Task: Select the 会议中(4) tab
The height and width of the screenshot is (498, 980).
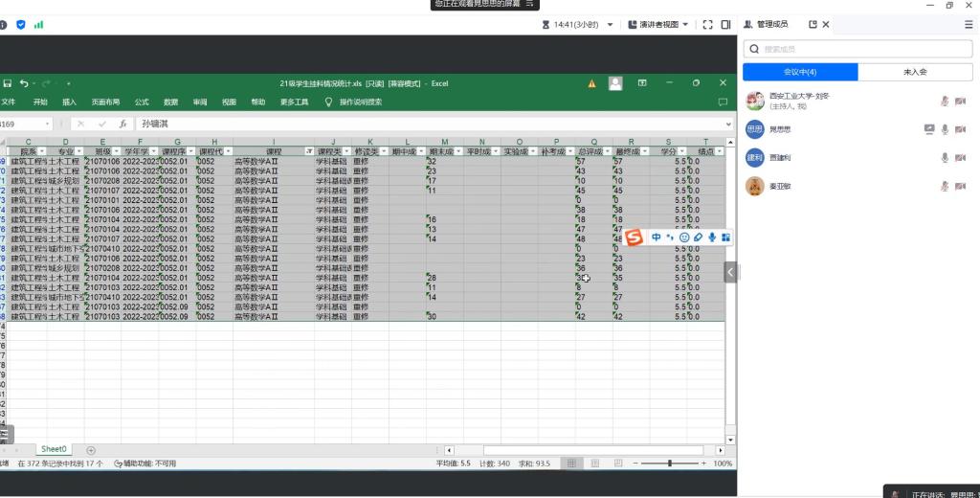Action: tap(800, 72)
